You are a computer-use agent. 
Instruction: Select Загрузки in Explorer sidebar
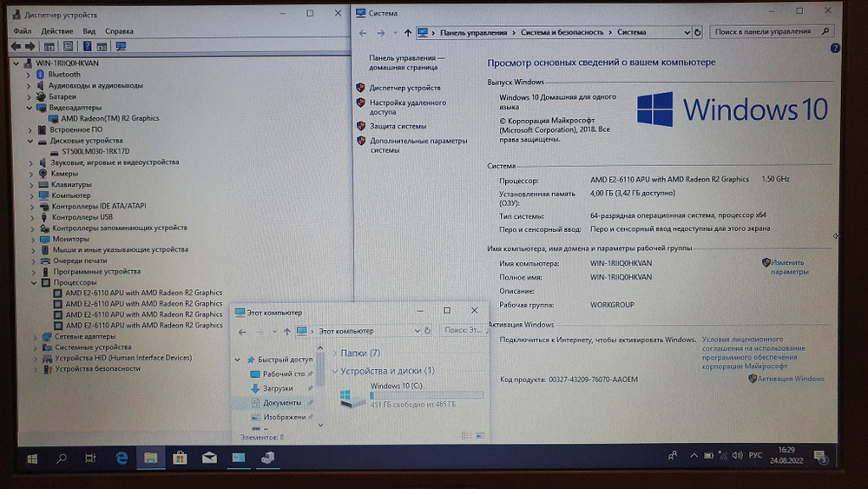click(x=278, y=388)
